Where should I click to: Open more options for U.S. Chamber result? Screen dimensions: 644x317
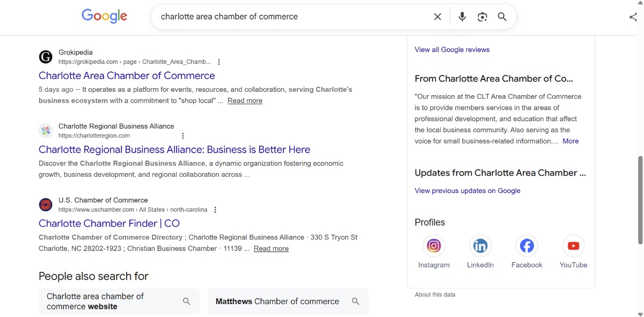(x=215, y=210)
